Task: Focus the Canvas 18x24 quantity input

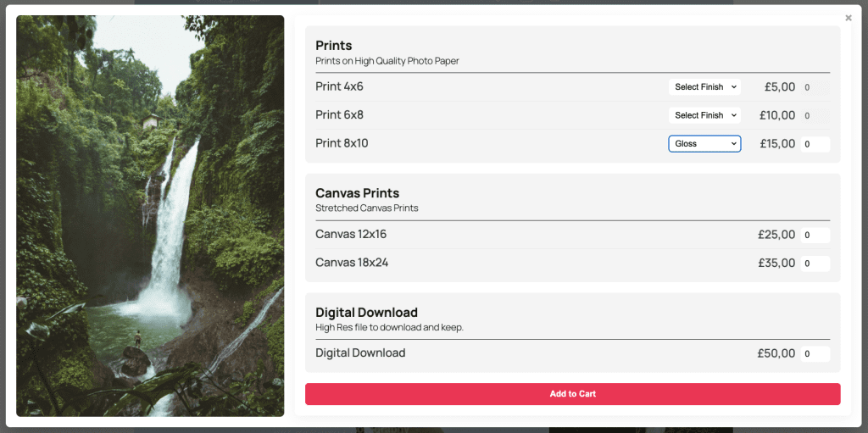Action: click(815, 264)
